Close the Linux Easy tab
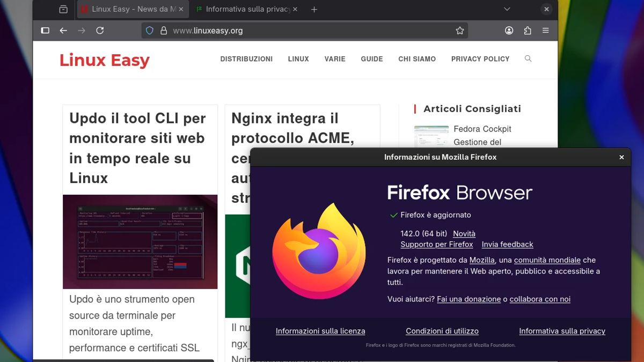 pyautogui.click(x=181, y=9)
